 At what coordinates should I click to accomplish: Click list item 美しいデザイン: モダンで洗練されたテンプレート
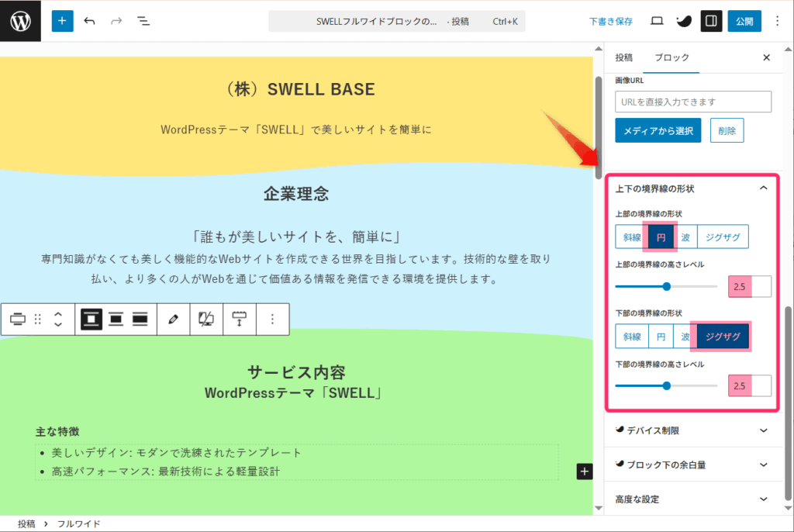click(x=176, y=452)
